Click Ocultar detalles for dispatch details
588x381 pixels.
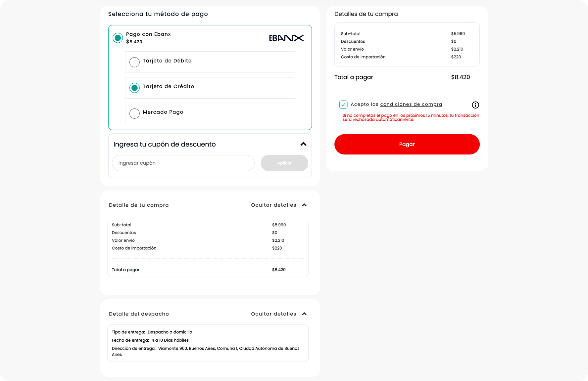pyautogui.click(x=273, y=314)
